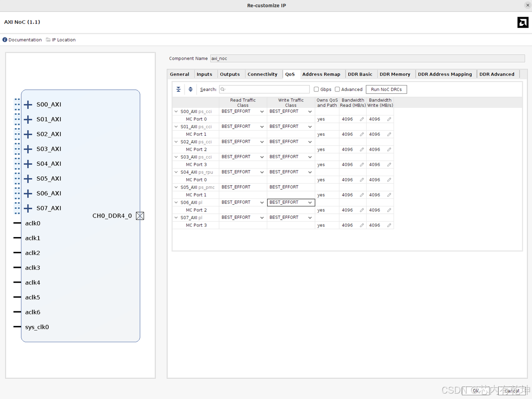Click the CH0_DDR4_0 port icon
This screenshot has height=399, width=532.
pos(140,216)
